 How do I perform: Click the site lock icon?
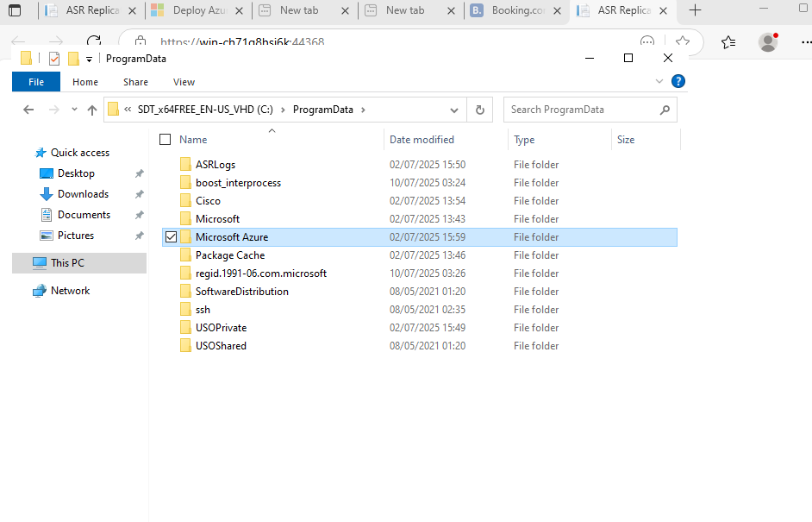click(141, 41)
